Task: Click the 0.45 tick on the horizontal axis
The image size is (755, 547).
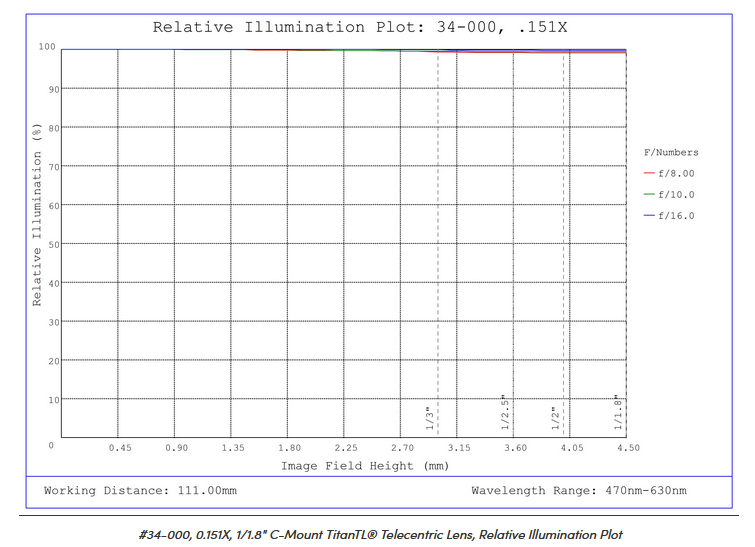Action: pyautogui.click(x=120, y=448)
